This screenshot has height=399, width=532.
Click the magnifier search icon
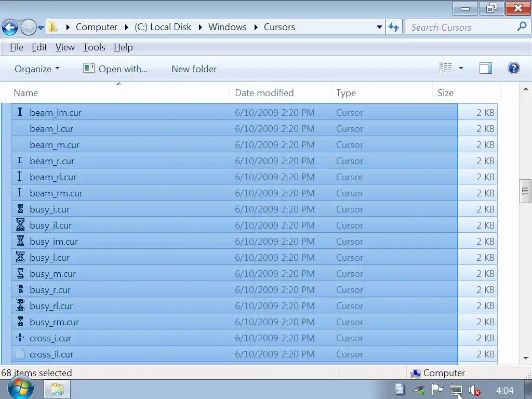tap(522, 26)
